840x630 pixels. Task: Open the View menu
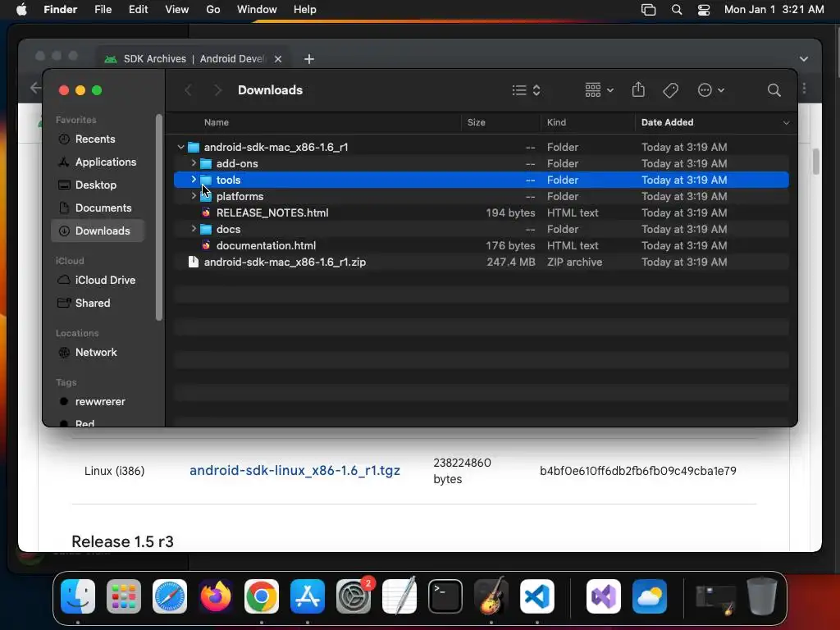click(177, 10)
